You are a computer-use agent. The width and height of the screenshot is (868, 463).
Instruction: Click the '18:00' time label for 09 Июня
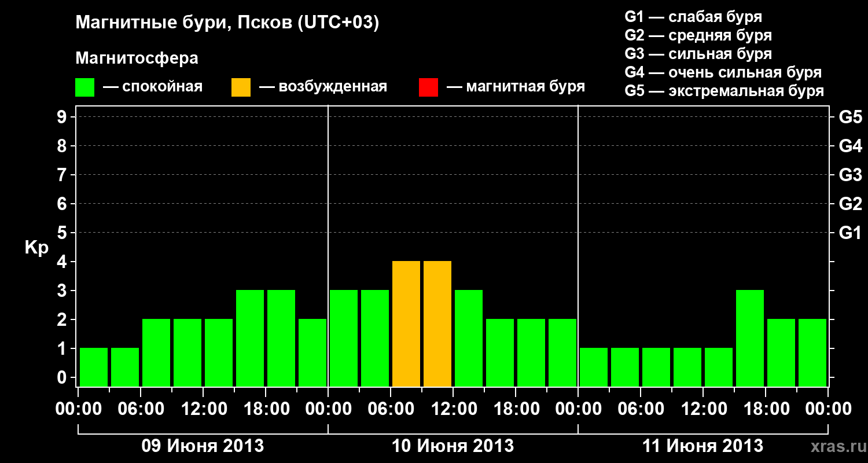coord(266,409)
